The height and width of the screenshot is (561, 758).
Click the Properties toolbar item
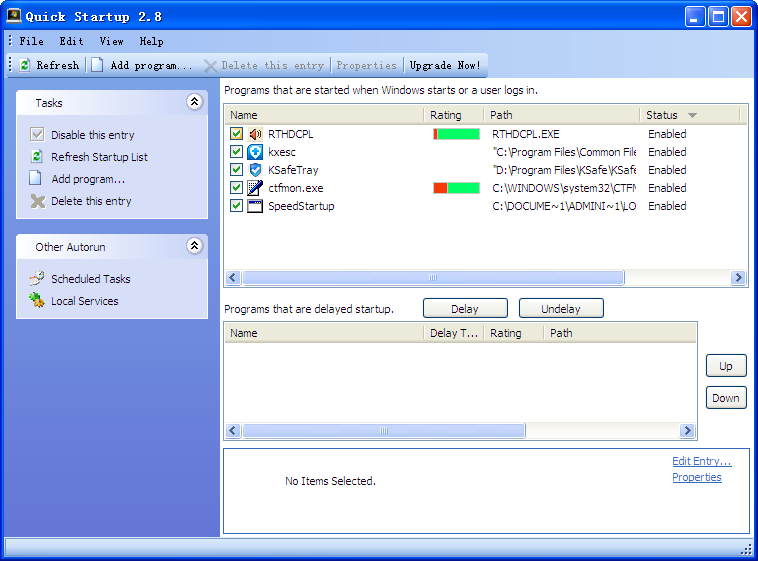click(x=366, y=65)
